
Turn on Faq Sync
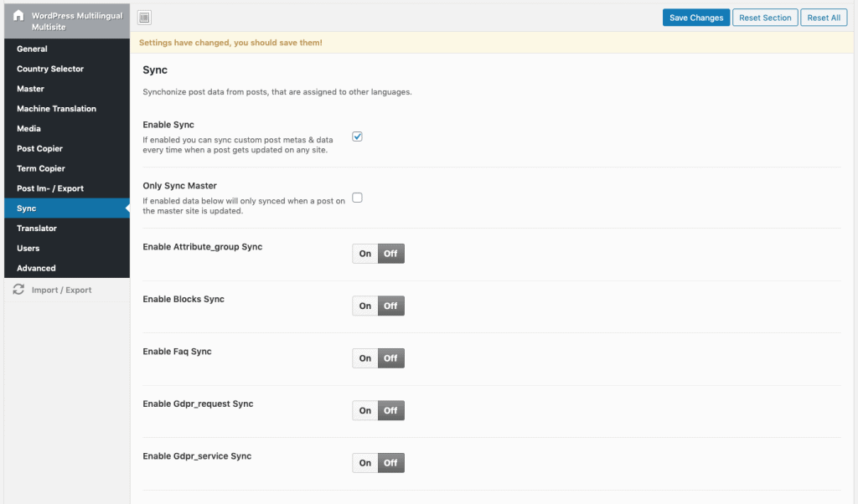pyautogui.click(x=365, y=358)
